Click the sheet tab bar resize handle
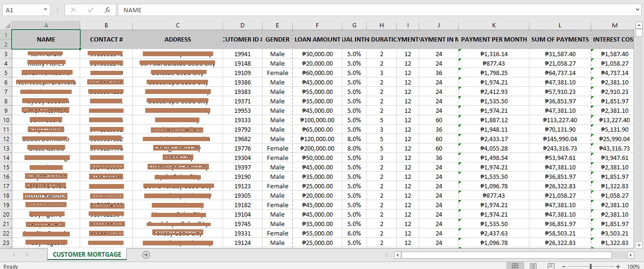The width and height of the screenshot is (644, 269). coord(387,255)
